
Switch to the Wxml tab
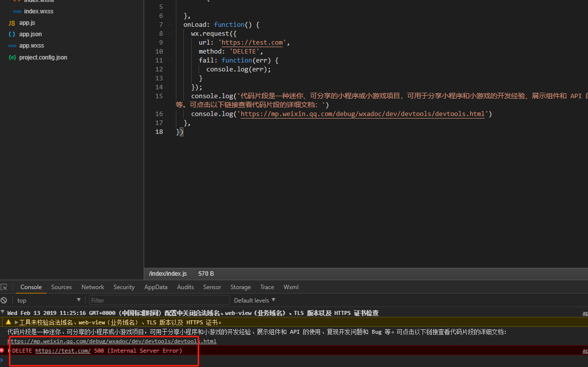291,287
